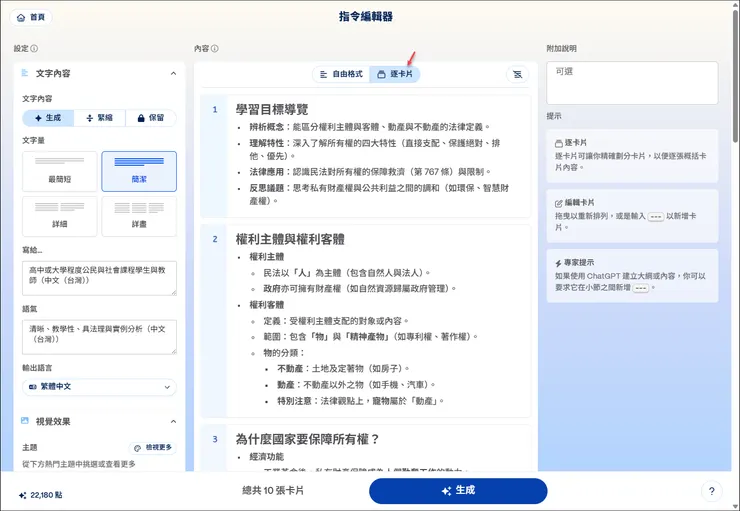Open 檢視更多 themes button
740x511 pixels.
(x=153, y=448)
